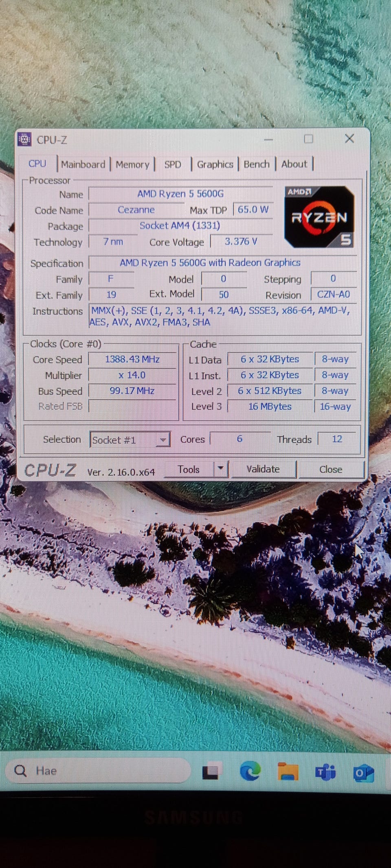
Task: Click the Threads value '12'
Action: (x=337, y=439)
